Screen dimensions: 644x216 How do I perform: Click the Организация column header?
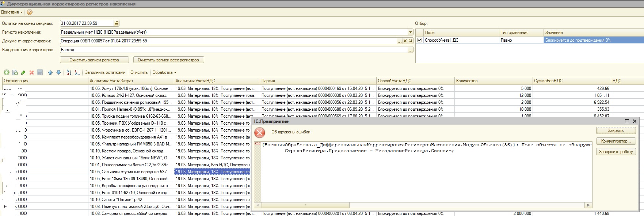click(45, 81)
